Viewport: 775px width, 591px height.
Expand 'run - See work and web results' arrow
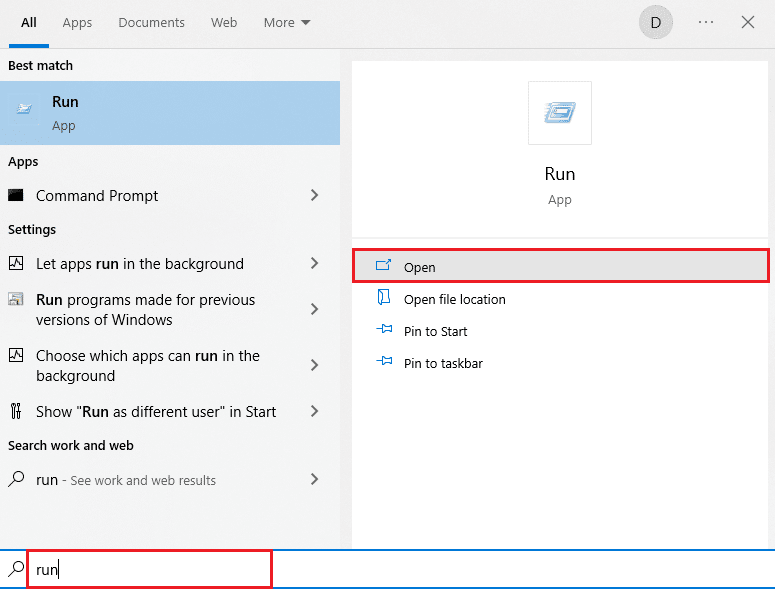pyautogui.click(x=314, y=480)
